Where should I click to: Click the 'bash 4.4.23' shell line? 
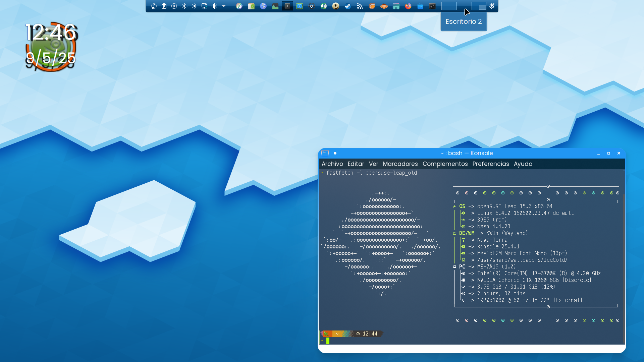(493, 227)
